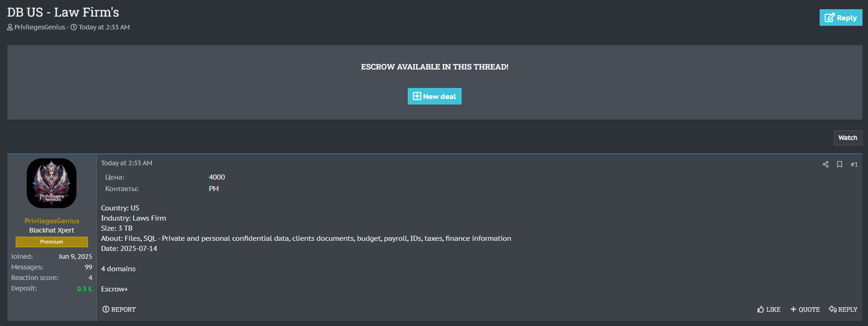This screenshot has height=326, width=868.
Task: Click the header timestamp under the thread title
Action: point(104,28)
